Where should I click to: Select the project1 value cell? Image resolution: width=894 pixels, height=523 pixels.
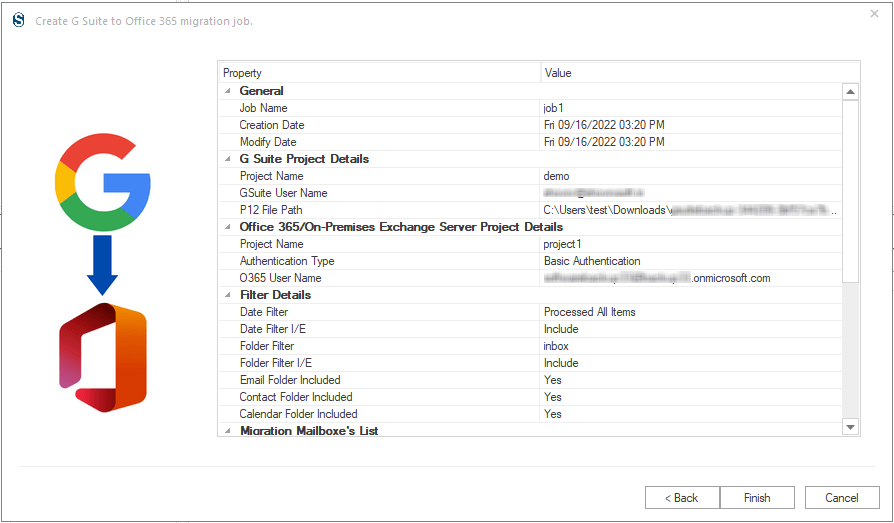[x=690, y=244]
